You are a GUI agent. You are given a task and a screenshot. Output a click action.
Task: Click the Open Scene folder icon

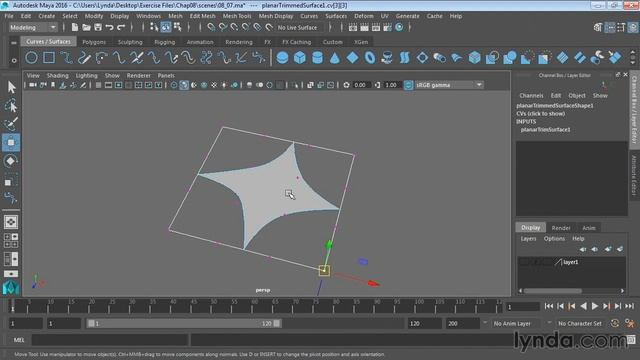point(87,27)
